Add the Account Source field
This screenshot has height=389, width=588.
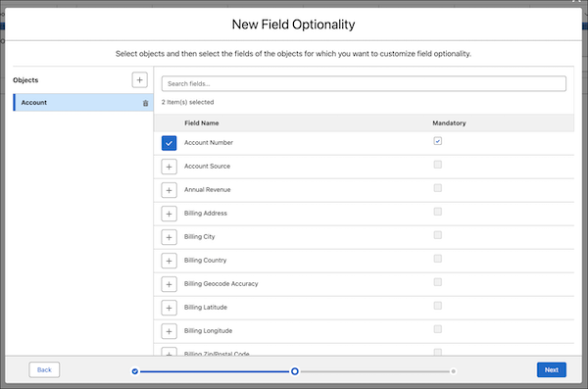[170, 167]
